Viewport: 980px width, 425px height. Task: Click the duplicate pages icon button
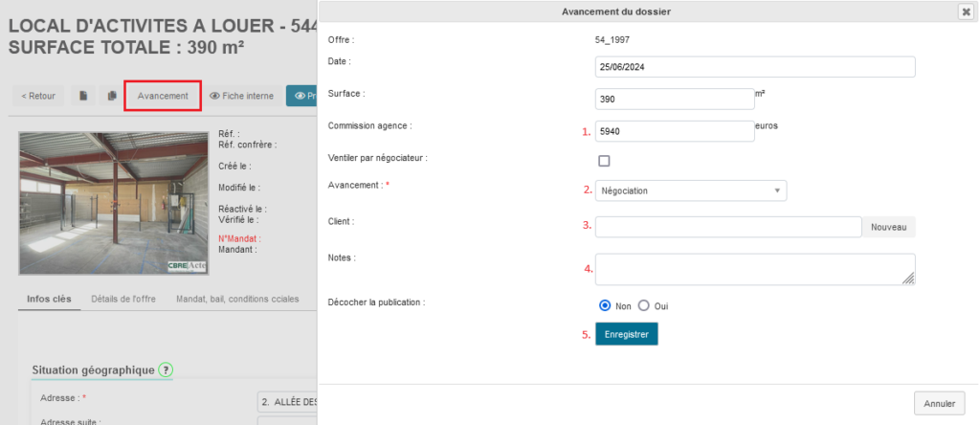click(111, 96)
